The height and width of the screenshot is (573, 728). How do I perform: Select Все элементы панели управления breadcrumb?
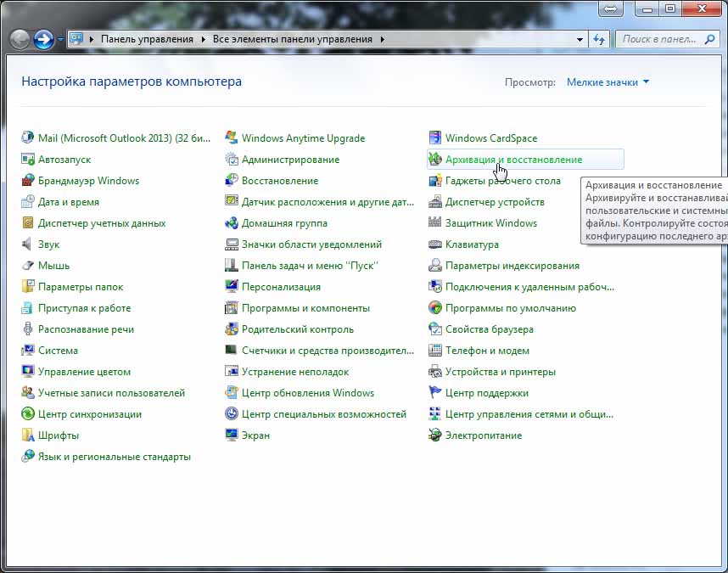(x=293, y=39)
